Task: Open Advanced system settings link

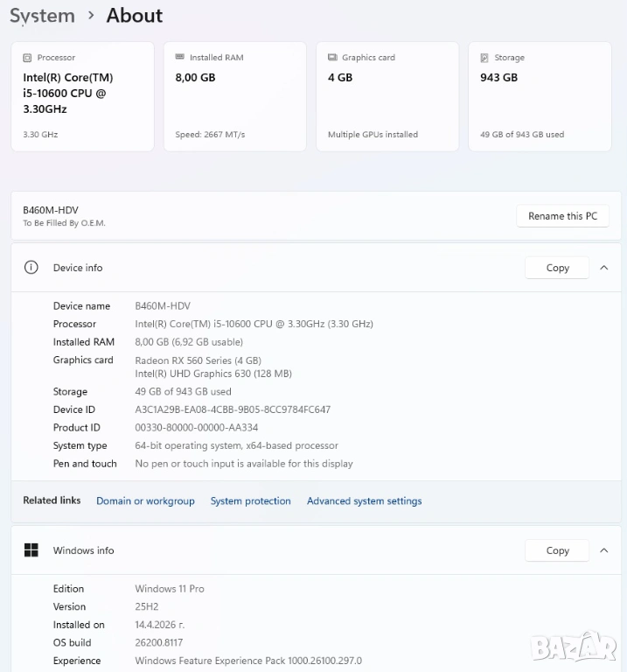Action: 364,501
